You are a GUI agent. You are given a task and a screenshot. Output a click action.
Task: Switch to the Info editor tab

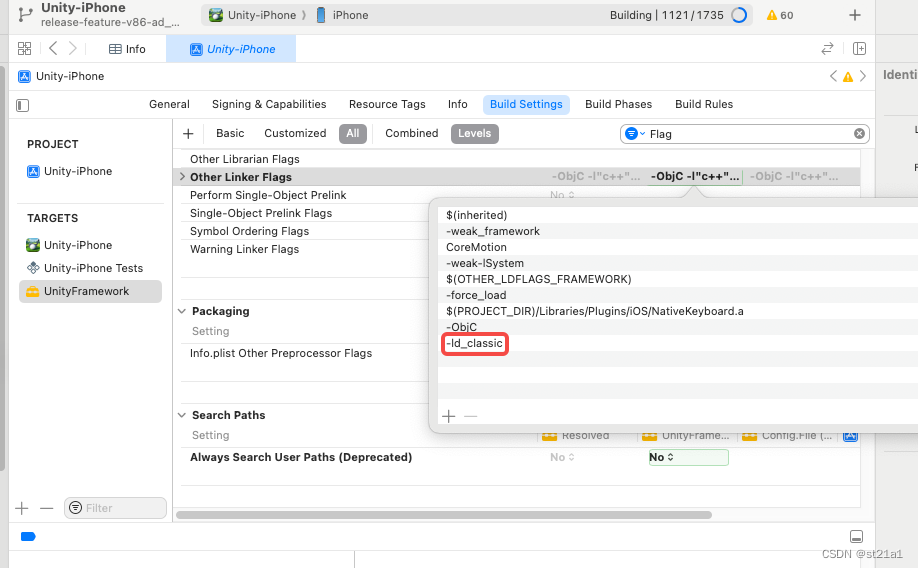[127, 49]
